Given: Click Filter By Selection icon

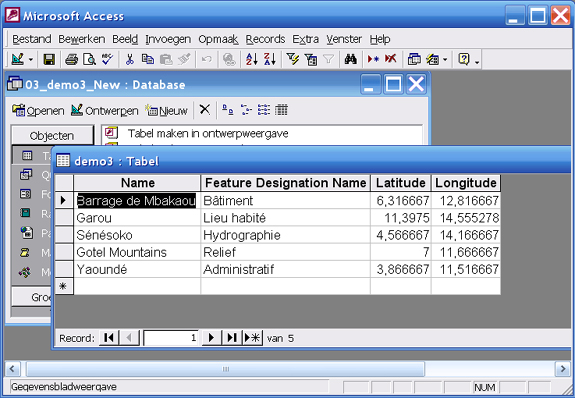Looking at the screenshot, I should (293, 59).
